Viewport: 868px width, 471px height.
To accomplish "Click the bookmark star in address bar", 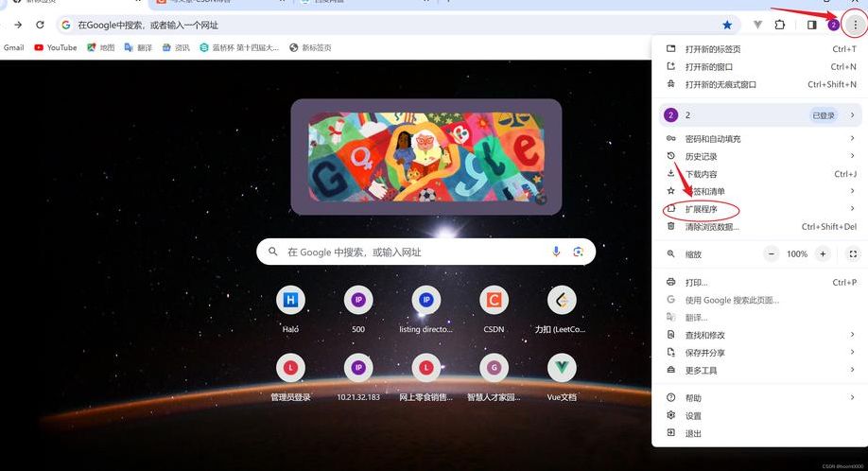I will pyautogui.click(x=727, y=25).
